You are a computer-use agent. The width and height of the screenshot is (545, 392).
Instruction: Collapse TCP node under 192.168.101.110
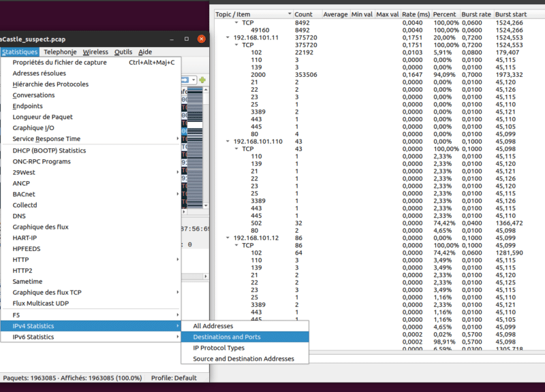[x=238, y=148]
